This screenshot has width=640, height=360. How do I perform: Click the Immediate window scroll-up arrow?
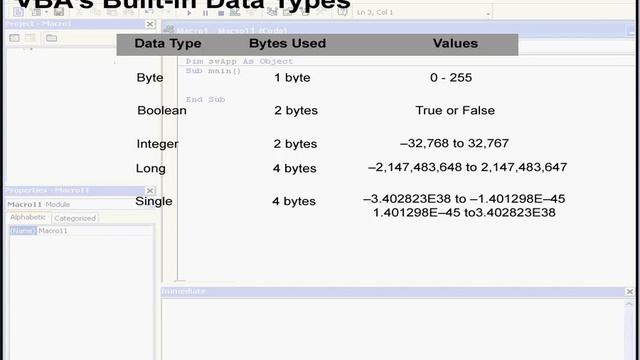[629, 304]
